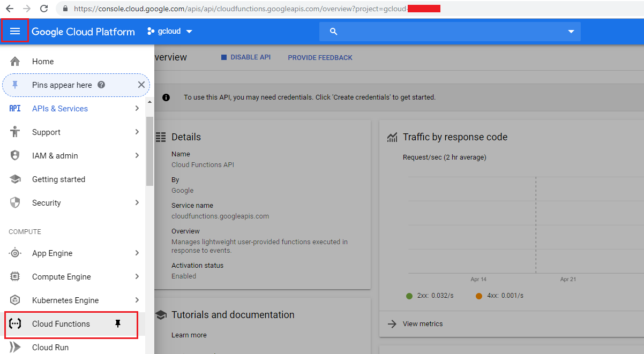Click the Home house icon

(15, 61)
